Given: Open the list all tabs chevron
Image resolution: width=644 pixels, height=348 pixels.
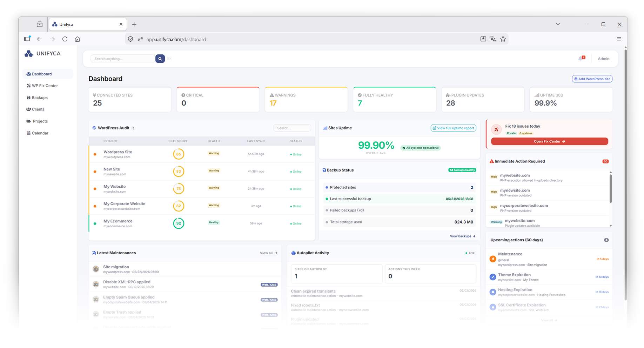Looking at the screenshot, I should tap(558, 24).
